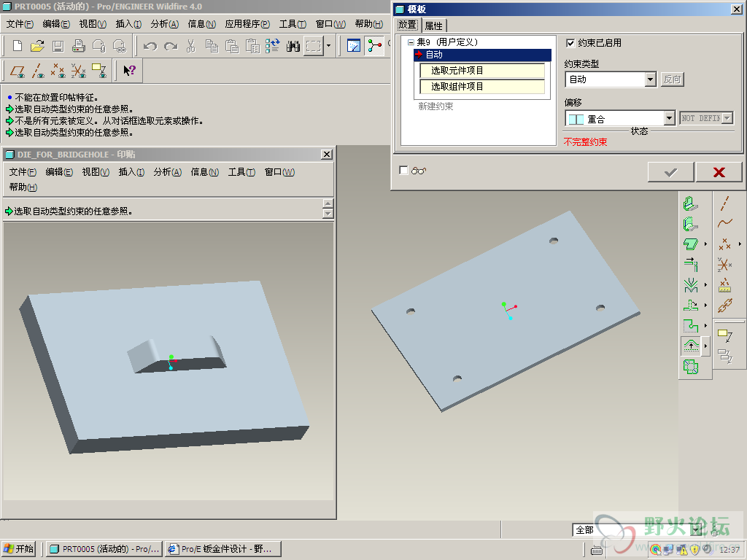Screen dimensions: 747x560
Task: Confirm the dialog with the checkmark button
Action: [x=670, y=172]
